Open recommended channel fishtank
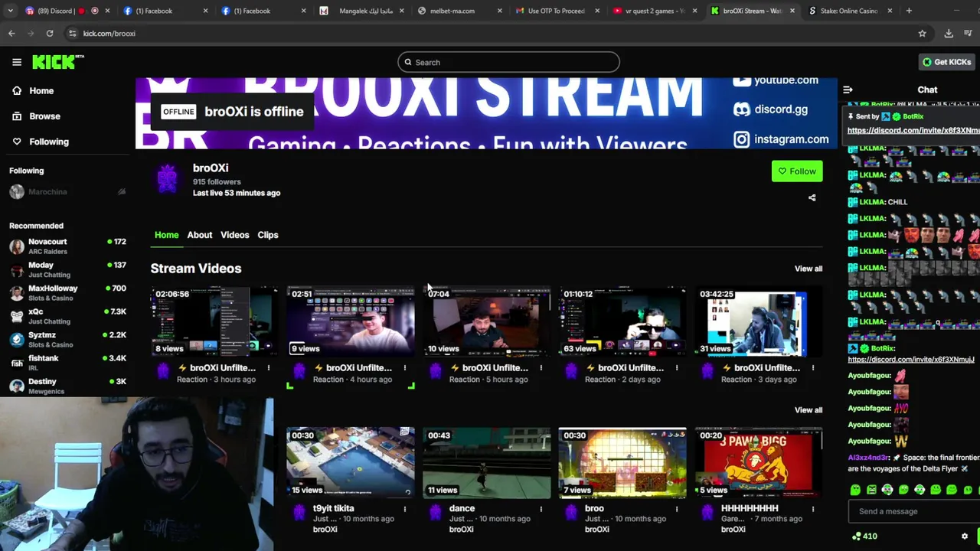980x551 pixels. 67,363
